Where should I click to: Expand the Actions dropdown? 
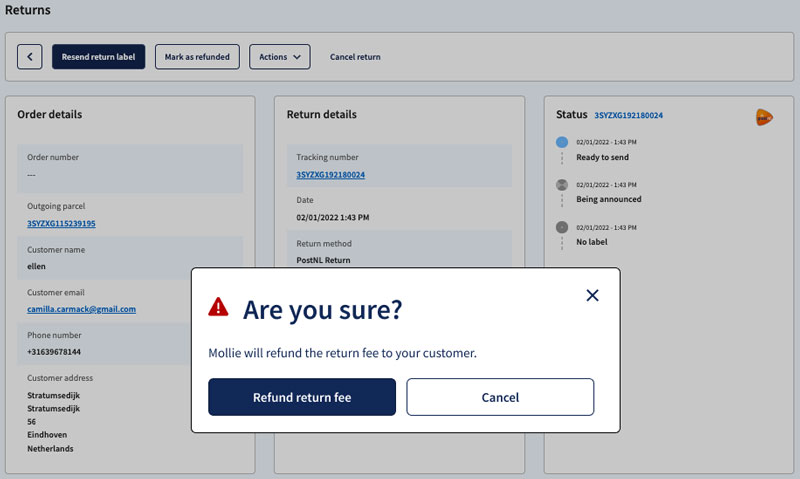point(280,57)
